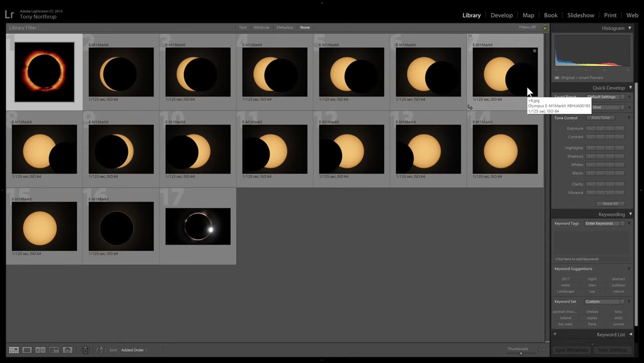Click Sync Metadata button
This screenshot has height=363, width=644.
point(572,350)
